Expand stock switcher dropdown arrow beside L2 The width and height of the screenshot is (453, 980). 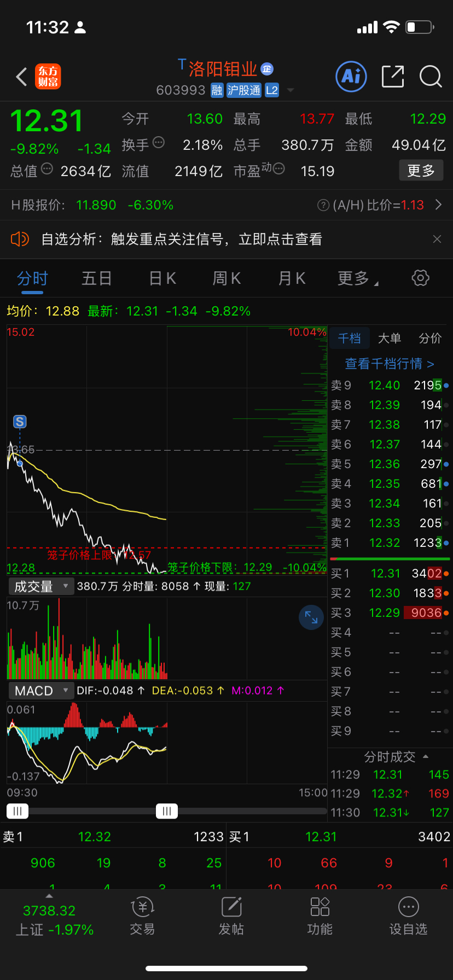(x=291, y=90)
